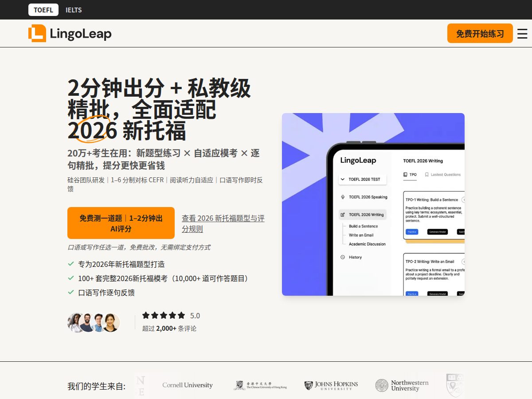532x399 pixels.
Task: Click the Northwestern University logo
Action: coord(402,385)
